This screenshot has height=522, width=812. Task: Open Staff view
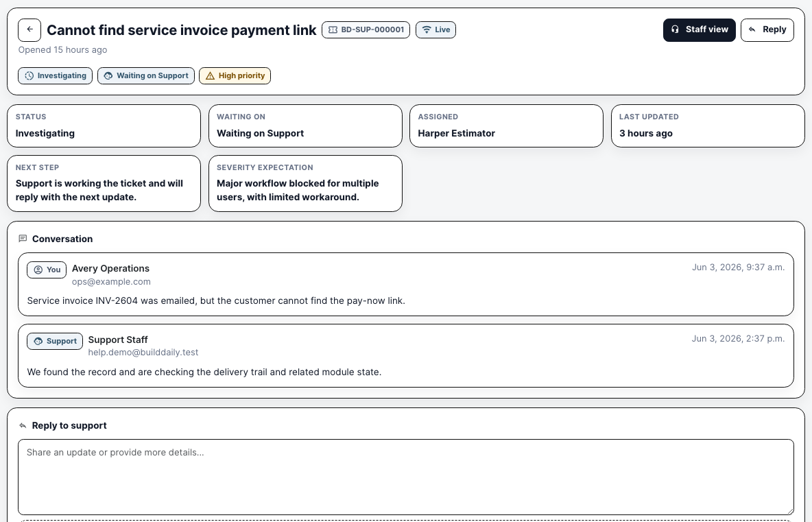coord(699,30)
